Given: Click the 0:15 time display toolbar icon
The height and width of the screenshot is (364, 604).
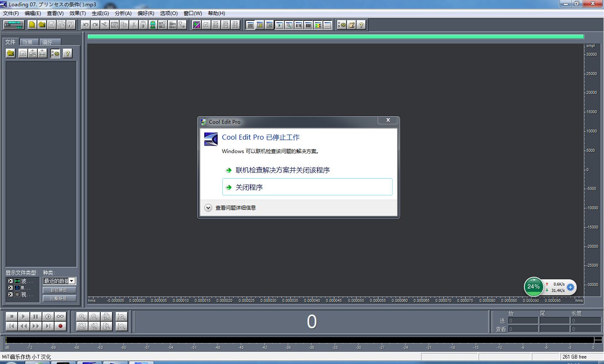Looking at the screenshot, I should tap(299, 25).
